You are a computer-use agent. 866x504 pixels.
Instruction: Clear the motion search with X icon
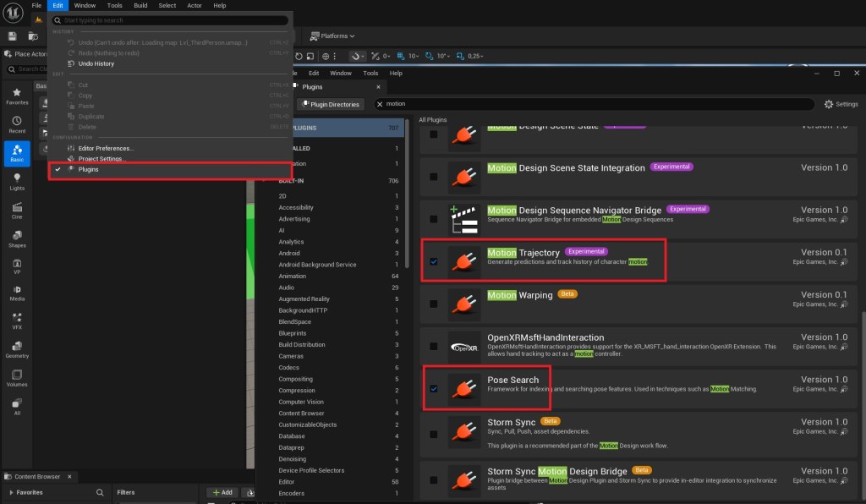(380, 104)
